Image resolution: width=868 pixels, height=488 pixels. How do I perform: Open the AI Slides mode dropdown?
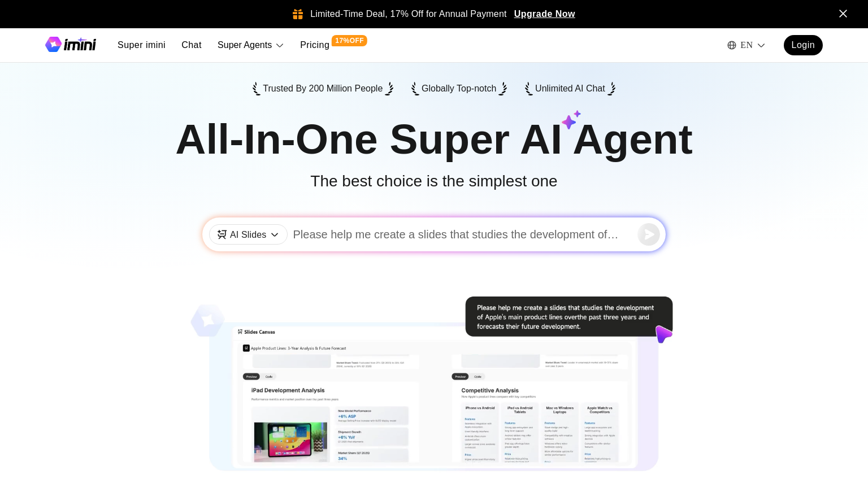(248, 234)
